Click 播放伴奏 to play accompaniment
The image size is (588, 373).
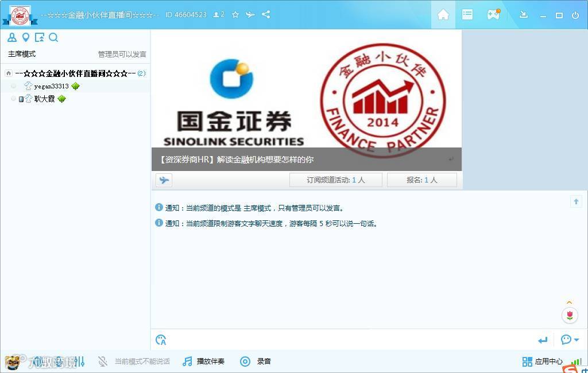coord(204,362)
